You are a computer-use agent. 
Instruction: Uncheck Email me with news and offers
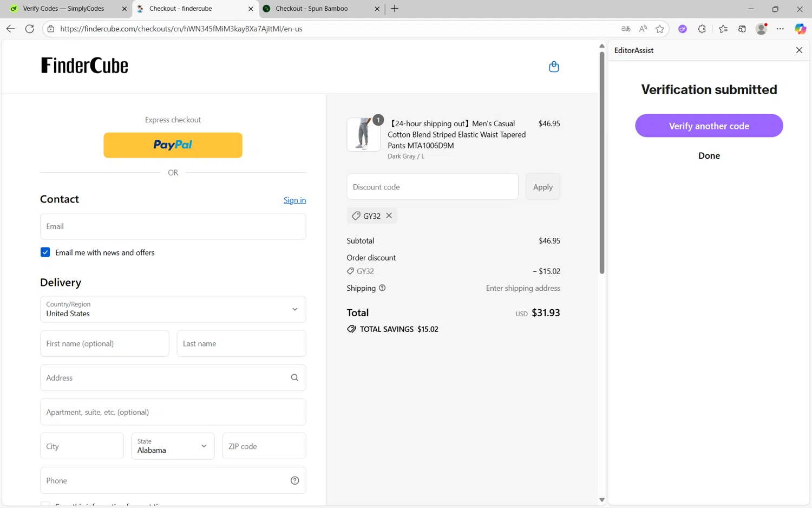tap(45, 252)
